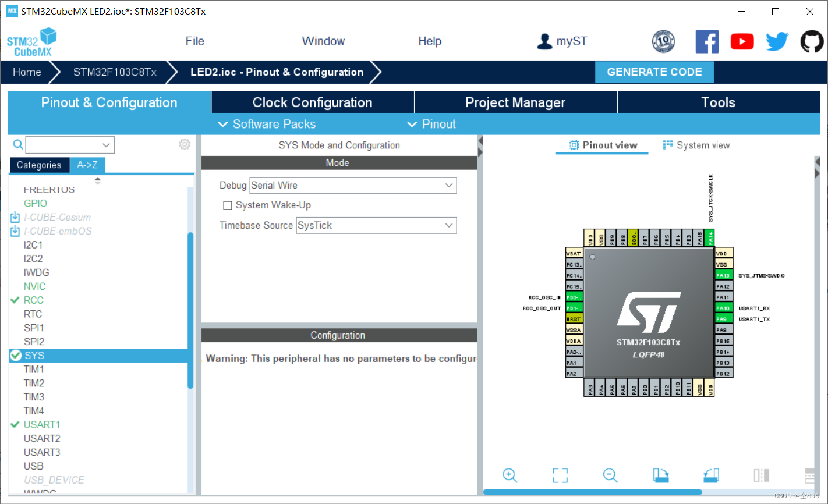This screenshot has height=504, width=828.
Task: Rotate the chip counter-clockwise
Action: tap(711, 475)
